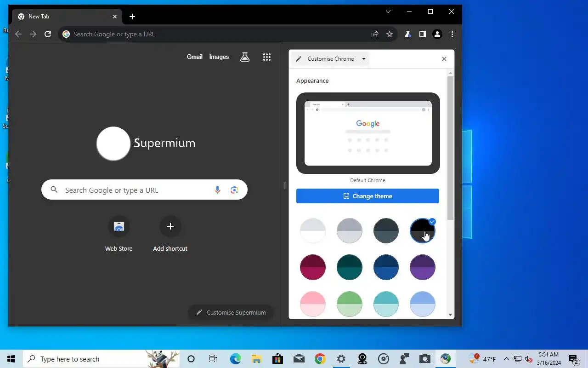Click the labs flask icon on the New Tab page
Viewport: 588px width, 368px height.
(245, 57)
